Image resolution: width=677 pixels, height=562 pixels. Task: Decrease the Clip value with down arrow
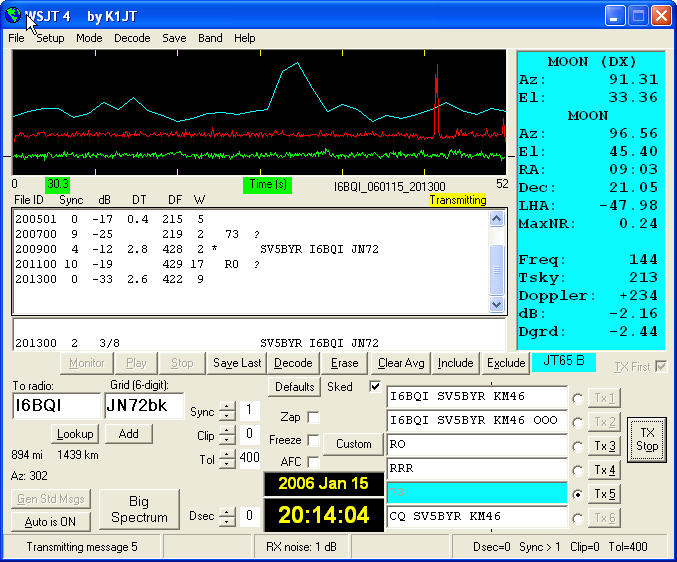click(x=227, y=440)
